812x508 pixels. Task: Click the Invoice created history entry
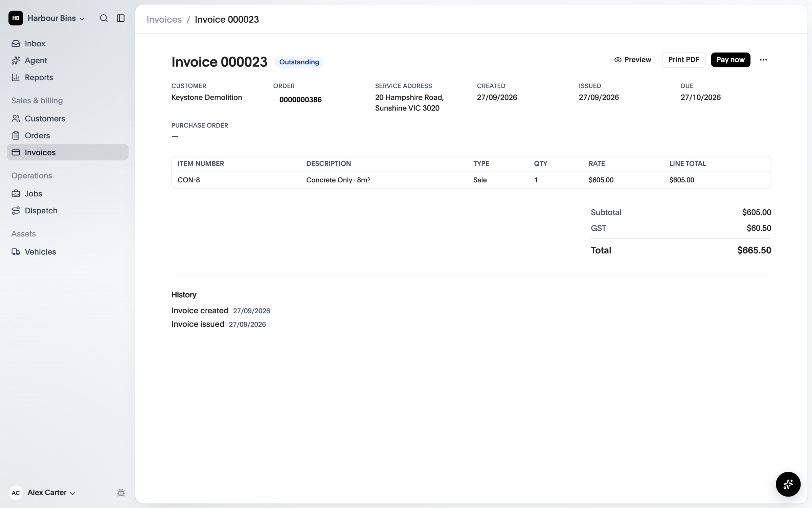[221, 311]
